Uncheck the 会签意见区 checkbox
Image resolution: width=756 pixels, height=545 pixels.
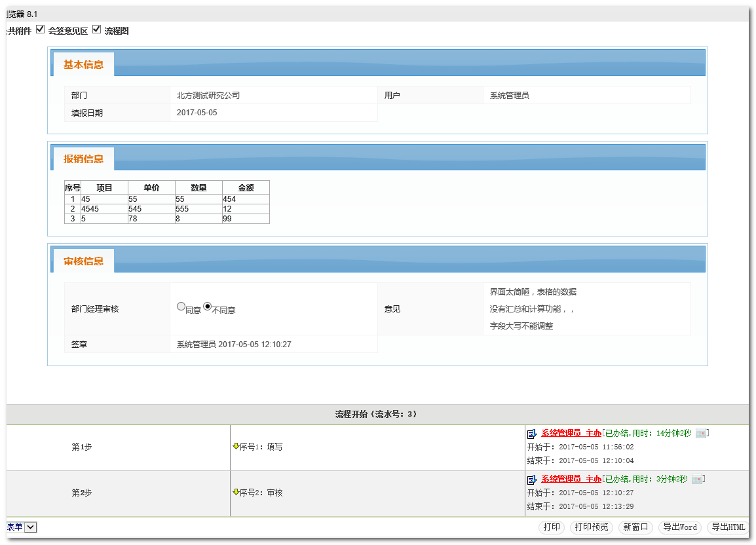41,29
